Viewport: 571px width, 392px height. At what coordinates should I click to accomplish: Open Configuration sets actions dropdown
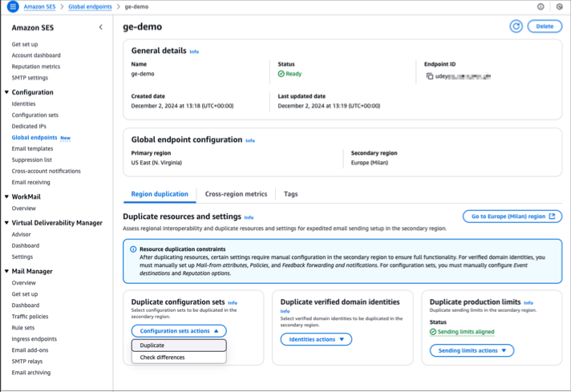(179, 331)
